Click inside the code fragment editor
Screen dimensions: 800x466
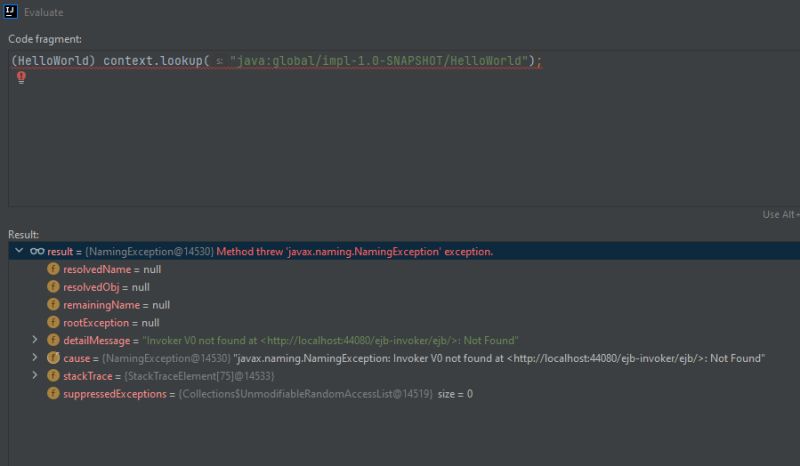tap(404, 128)
